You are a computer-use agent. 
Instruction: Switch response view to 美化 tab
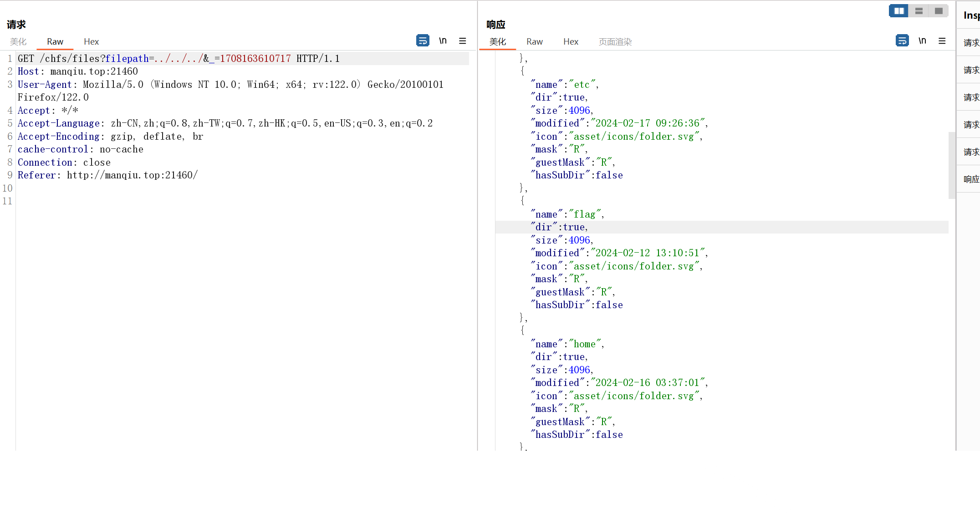[x=498, y=42]
